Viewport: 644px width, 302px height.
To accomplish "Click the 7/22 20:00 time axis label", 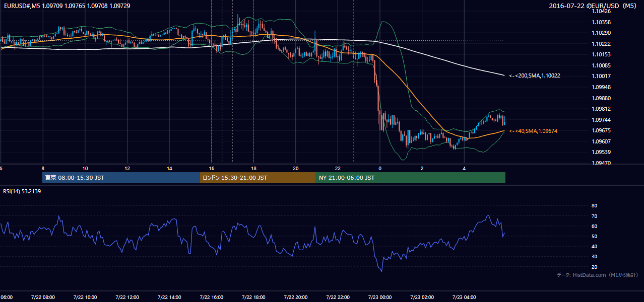I will point(295,297).
